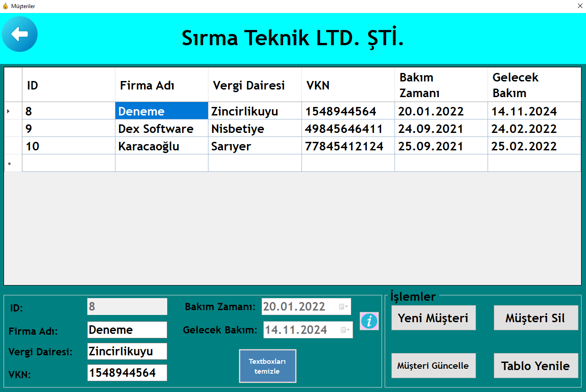Image resolution: width=586 pixels, height=392 pixels.
Task: Focus the Firma Adı text field
Action: (x=127, y=330)
